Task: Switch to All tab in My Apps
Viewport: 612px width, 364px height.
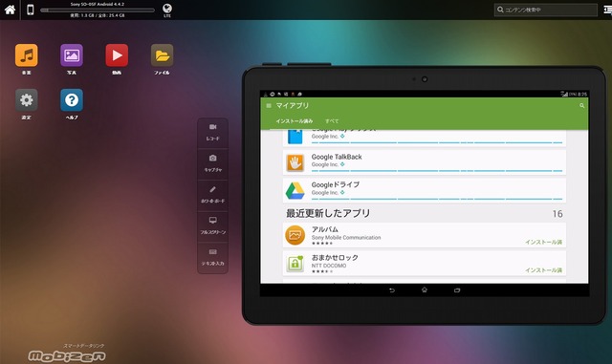Action: [x=332, y=121]
